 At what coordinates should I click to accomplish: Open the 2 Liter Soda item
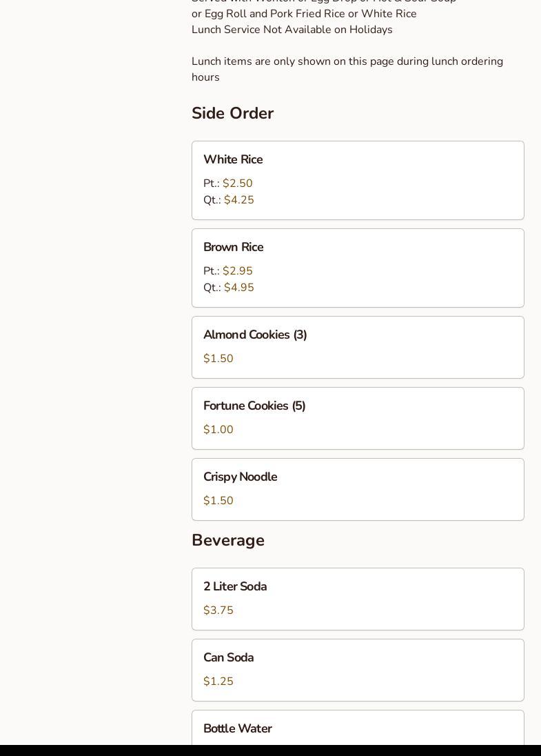pos(235,587)
